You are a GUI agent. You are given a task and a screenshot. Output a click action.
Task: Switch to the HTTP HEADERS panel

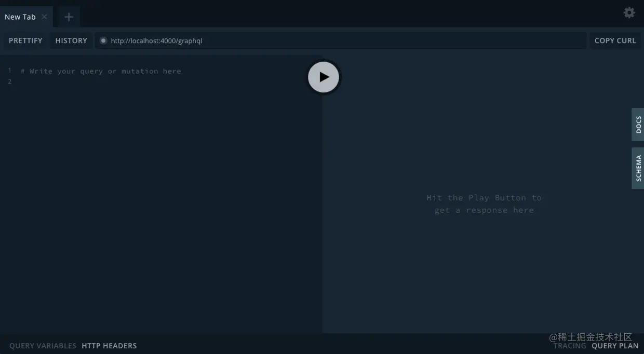109,346
